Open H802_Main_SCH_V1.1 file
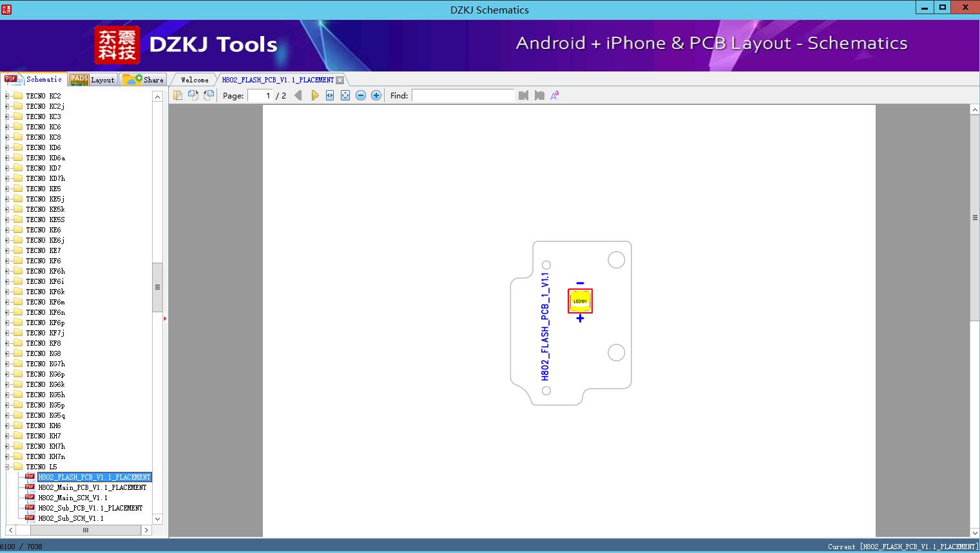 click(x=73, y=498)
